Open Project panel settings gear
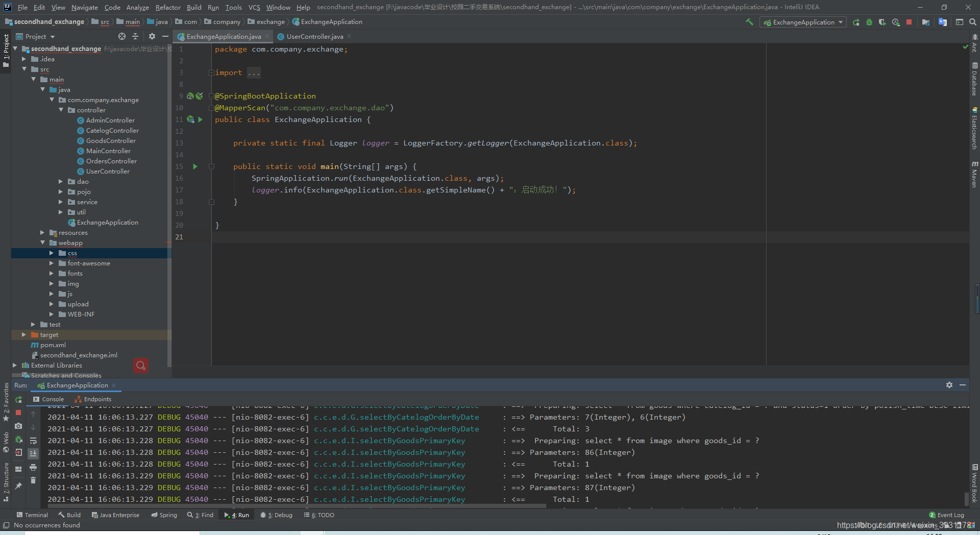 (x=152, y=36)
